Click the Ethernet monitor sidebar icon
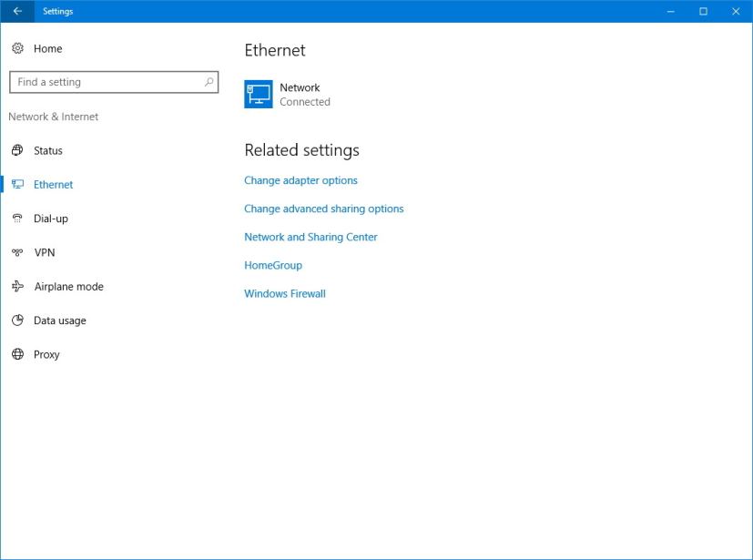 17,185
